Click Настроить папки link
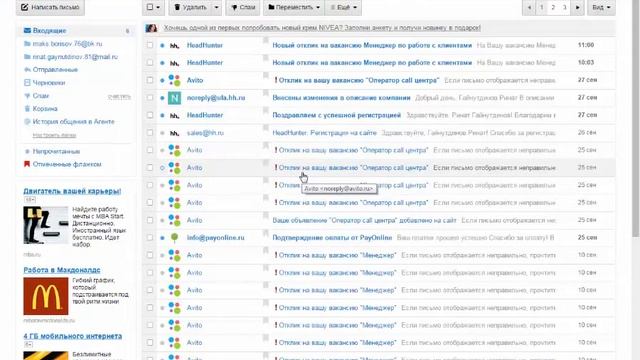The width and height of the screenshot is (640, 360). [54, 135]
